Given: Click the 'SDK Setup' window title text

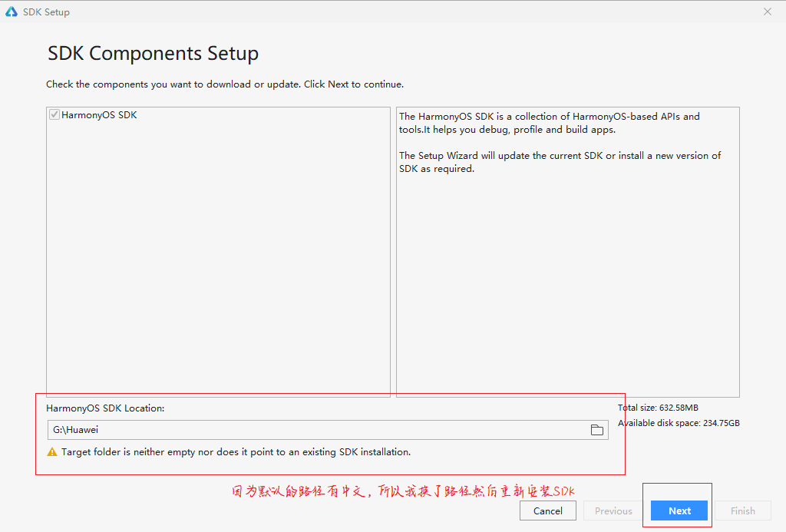Looking at the screenshot, I should point(46,12).
